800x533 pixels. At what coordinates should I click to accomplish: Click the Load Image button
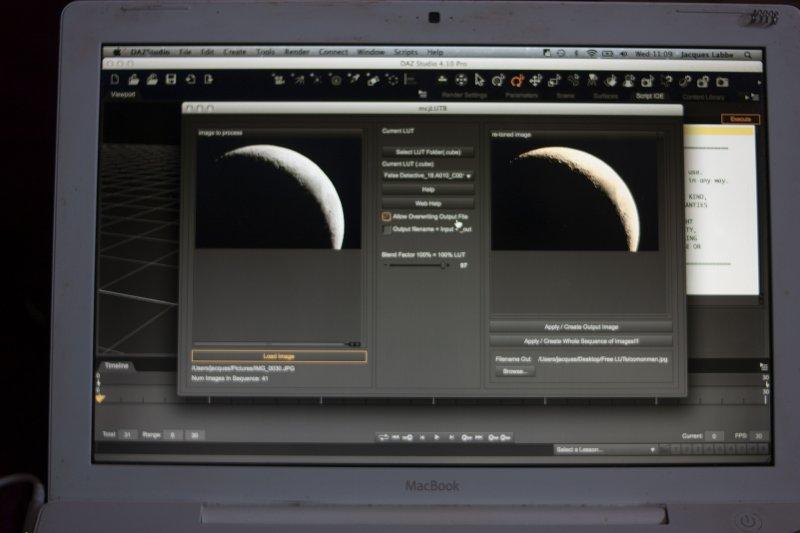[279, 357]
